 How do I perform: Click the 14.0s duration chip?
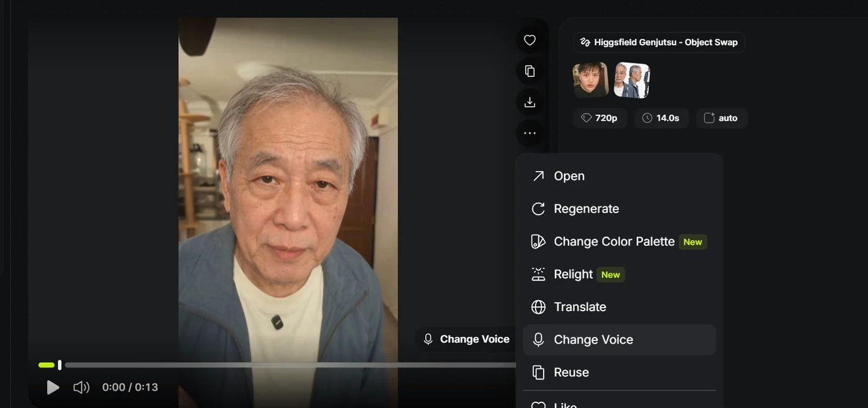661,118
